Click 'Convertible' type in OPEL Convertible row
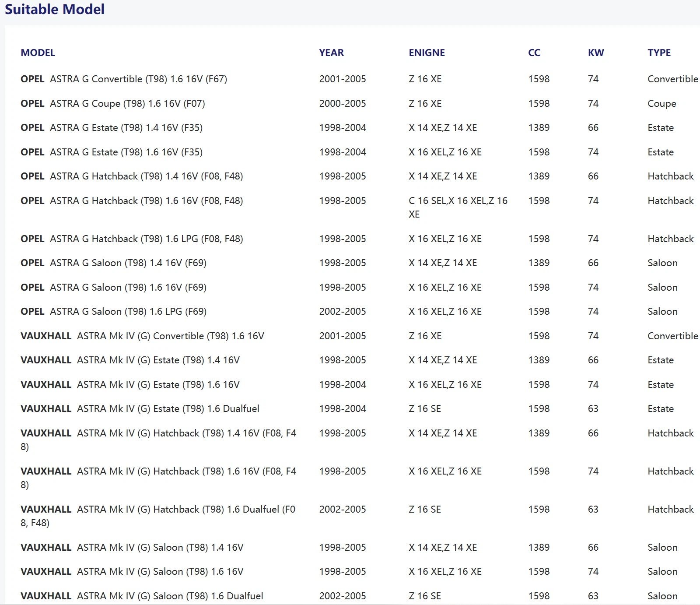700x605 pixels. [x=673, y=79]
